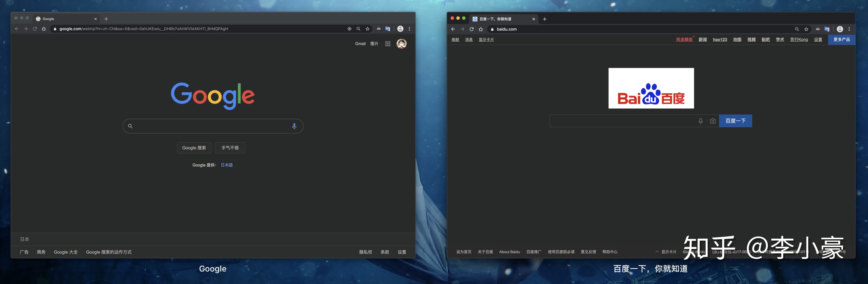Bookmark the Baidu page with the star icon
868x284 pixels.
806,29
